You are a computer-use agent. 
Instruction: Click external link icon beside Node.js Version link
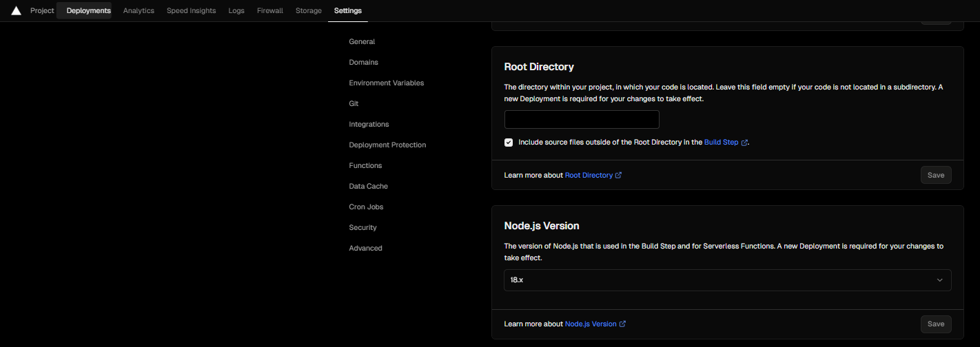click(x=622, y=324)
